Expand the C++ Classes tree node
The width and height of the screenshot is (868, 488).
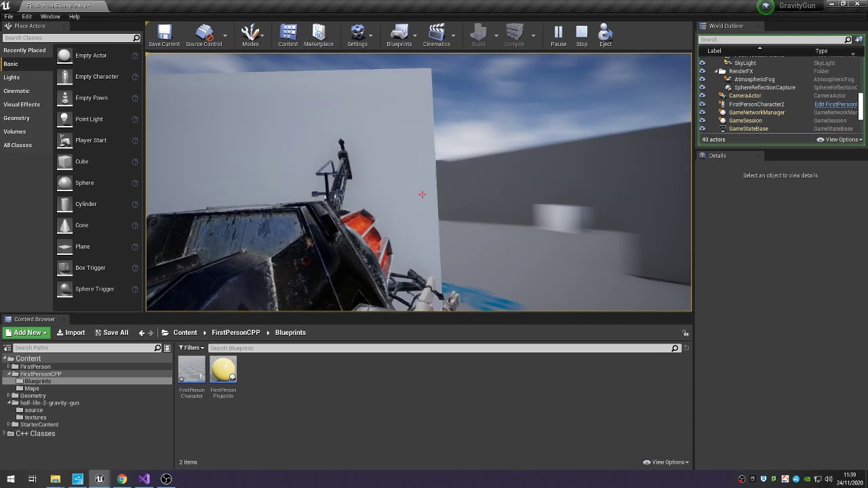click(x=4, y=434)
